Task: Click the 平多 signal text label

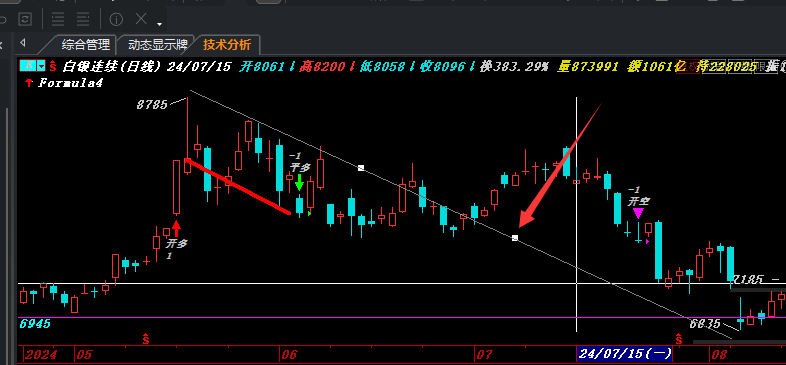Action: [300, 167]
